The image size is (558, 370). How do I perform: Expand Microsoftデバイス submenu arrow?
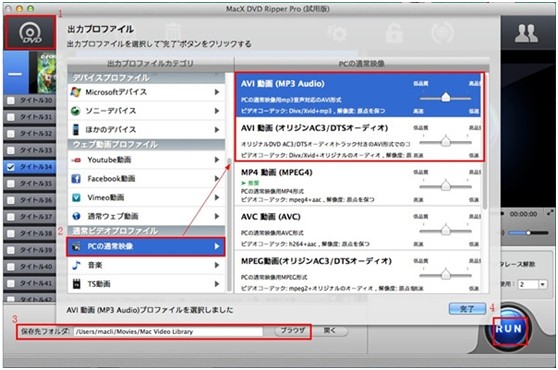point(217,92)
